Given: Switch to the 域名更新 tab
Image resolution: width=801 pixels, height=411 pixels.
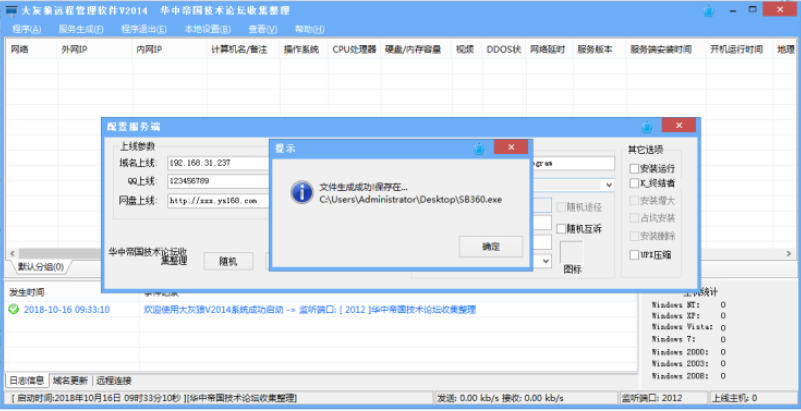Looking at the screenshot, I should tap(70, 380).
